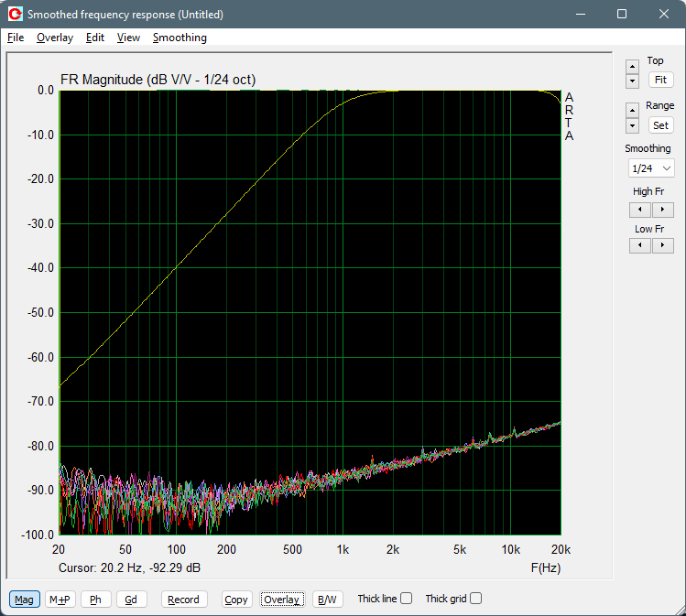Screen dimensions: 686x616
Task: Lower the Top level with down arrow
Action: pos(632,81)
